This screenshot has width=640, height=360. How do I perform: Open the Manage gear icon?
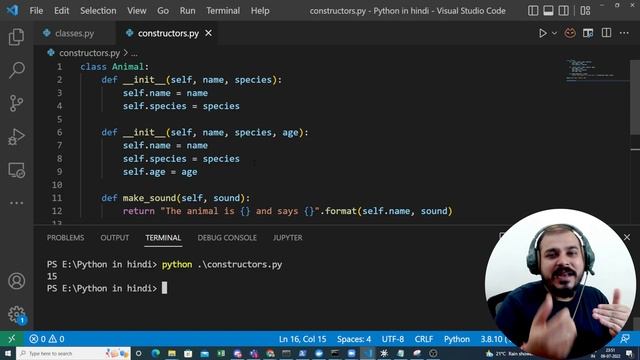(16, 314)
